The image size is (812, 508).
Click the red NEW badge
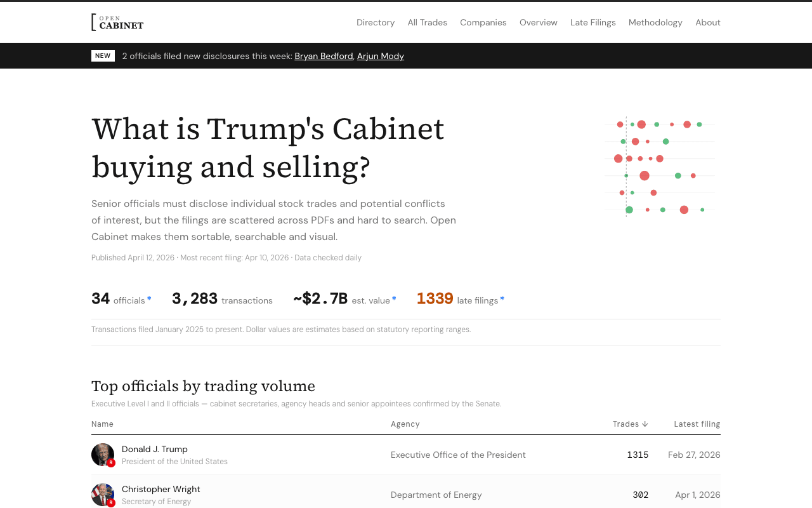point(103,55)
